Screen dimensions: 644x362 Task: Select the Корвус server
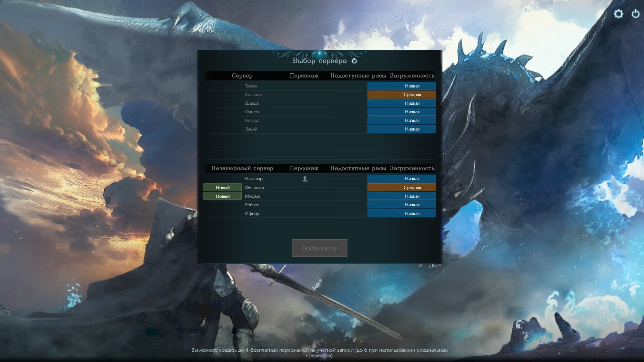click(x=252, y=121)
